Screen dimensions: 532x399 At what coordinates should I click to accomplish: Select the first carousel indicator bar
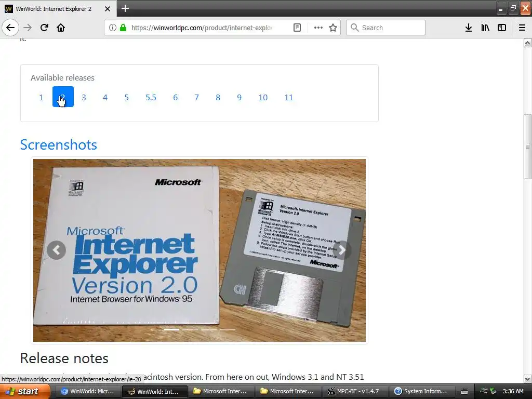(x=171, y=329)
